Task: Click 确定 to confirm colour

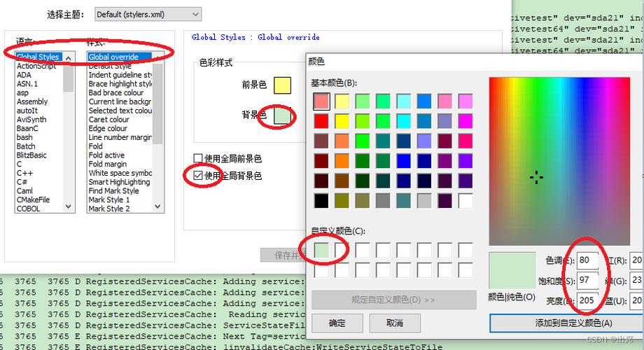Action: [337, 323]
